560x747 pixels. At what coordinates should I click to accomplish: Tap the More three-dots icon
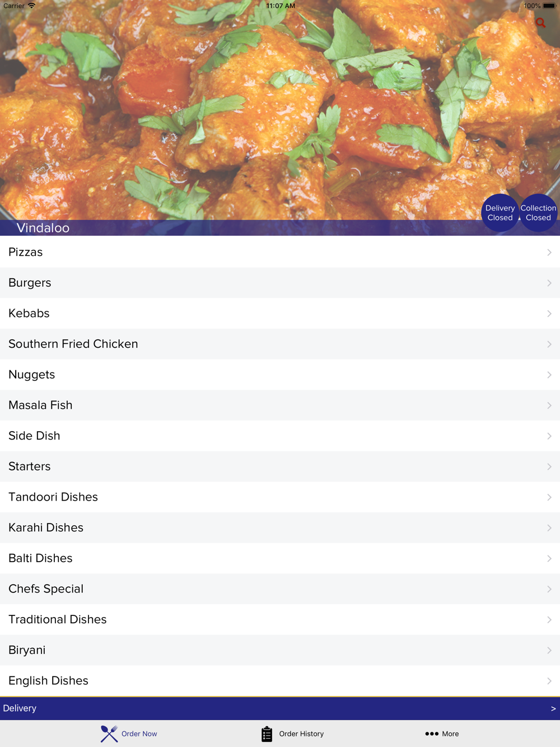(431, 734)
